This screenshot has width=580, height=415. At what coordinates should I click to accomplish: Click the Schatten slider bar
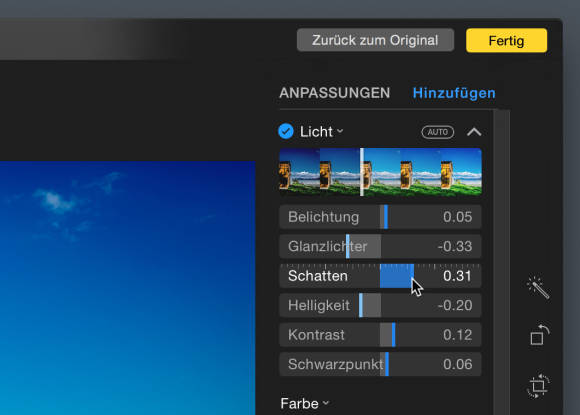click(x=380, y=276)
